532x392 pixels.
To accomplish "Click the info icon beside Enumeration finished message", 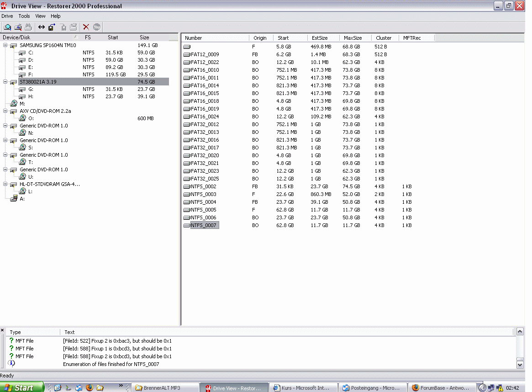I will pos(11,364).
